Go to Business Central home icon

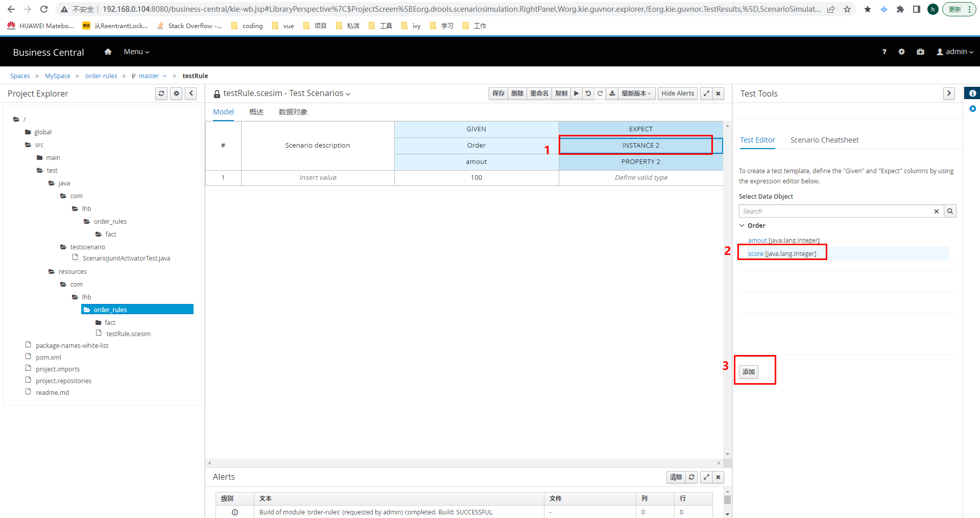(108, 52)
